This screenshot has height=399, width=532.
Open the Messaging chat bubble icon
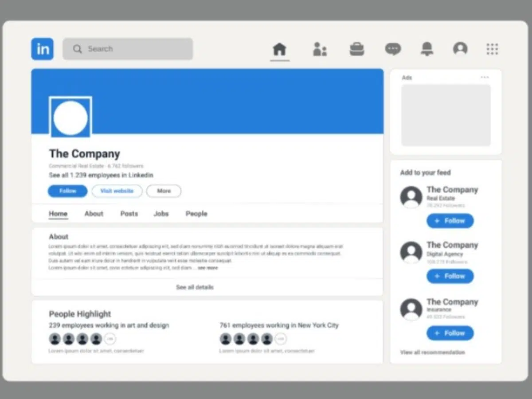click(x=393, y=49)
